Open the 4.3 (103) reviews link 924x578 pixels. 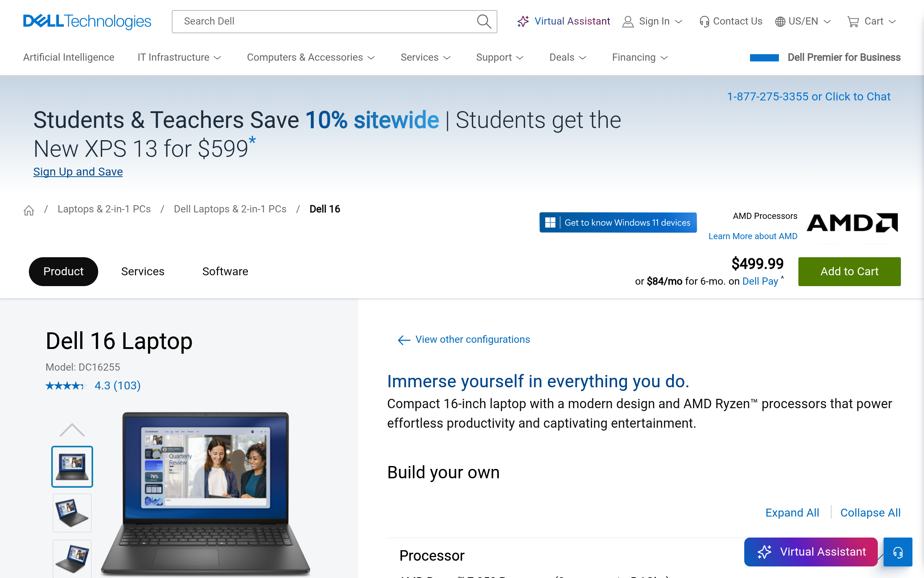pos(118,385)
